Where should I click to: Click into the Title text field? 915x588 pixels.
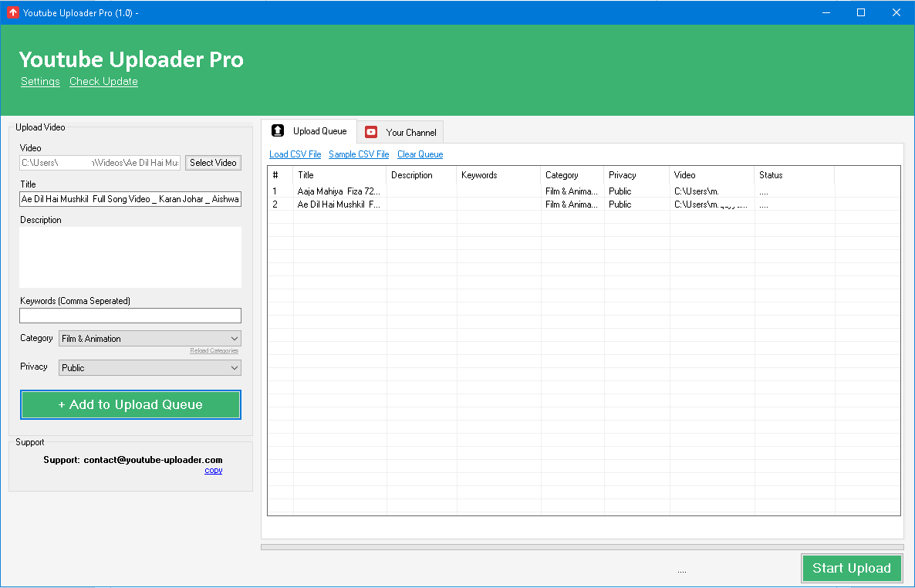[x=130, y=199]
